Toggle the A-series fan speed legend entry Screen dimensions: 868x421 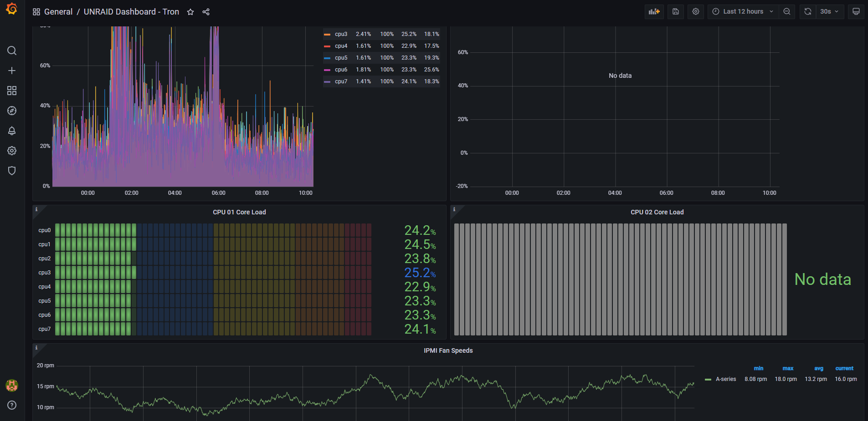(x=726, y=379)
